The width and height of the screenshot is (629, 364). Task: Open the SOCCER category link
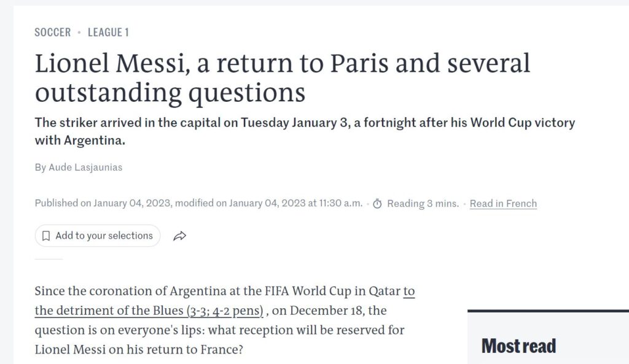(x=53, y=32)
